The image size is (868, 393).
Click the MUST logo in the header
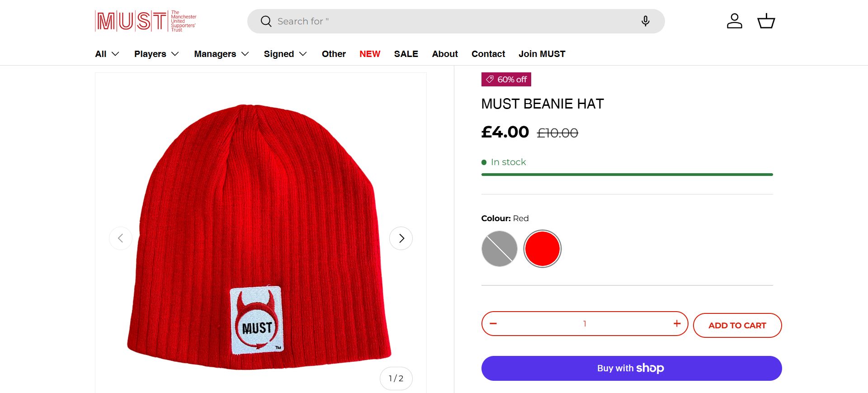[146, 21]
